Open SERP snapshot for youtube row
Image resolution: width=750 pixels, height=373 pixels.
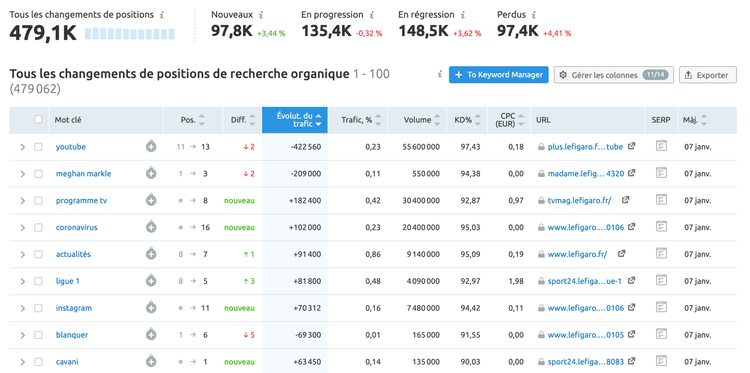click(661, 146)
